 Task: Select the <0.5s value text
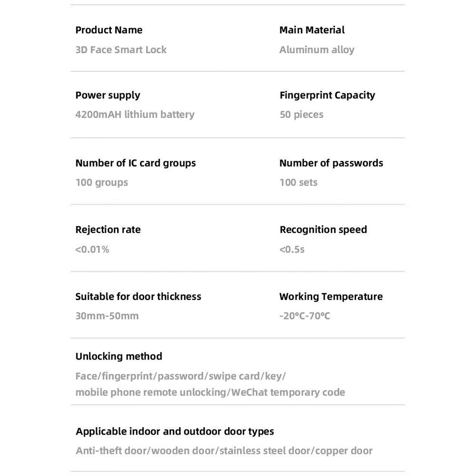click(x=292, y=249)
